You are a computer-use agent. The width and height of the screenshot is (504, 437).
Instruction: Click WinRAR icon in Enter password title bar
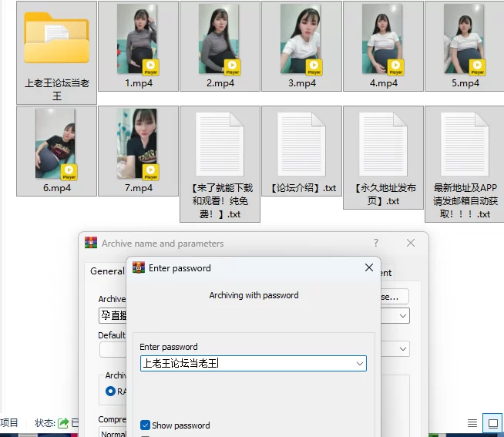(139, 268)
